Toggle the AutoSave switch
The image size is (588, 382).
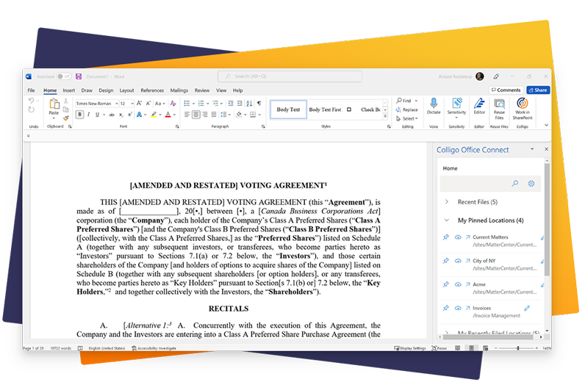[64, 76]
